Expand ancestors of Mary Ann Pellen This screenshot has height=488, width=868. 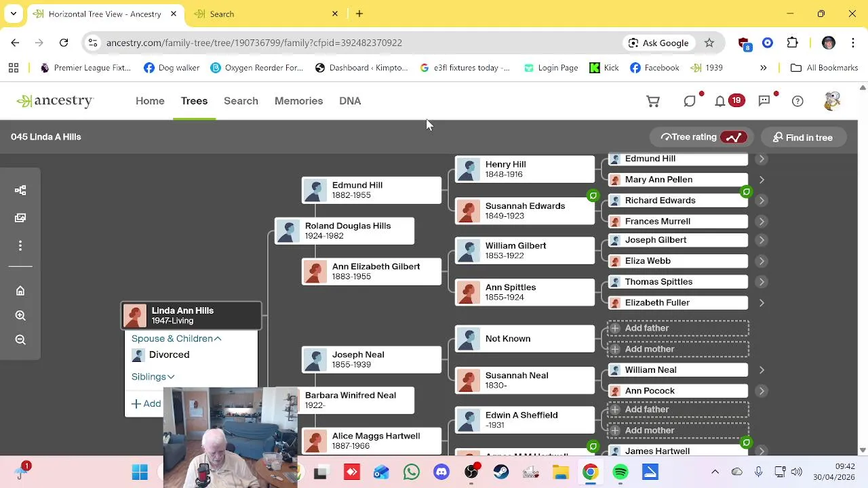pos(762,180)
